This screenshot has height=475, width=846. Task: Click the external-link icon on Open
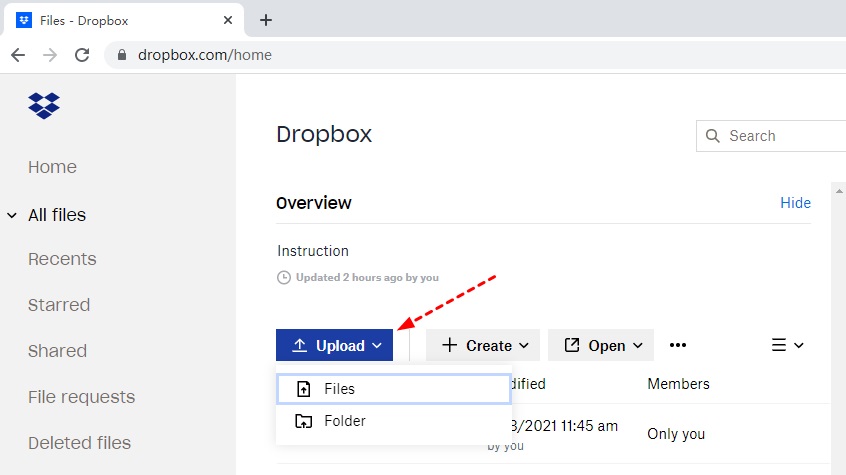point(572,345)
